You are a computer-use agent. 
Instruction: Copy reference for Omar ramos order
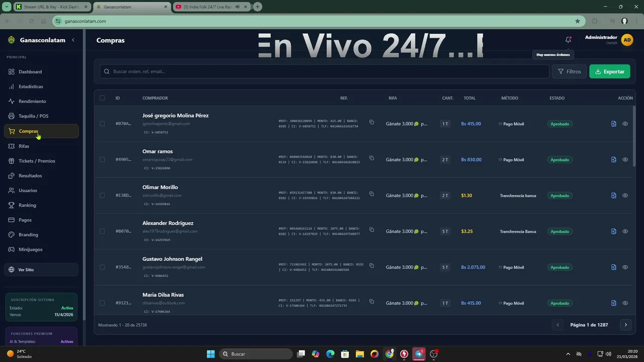point(371,158)
